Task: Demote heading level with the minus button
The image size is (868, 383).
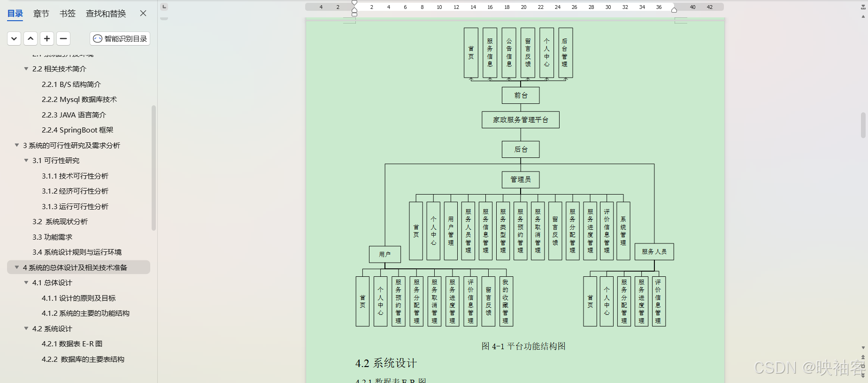Action: click(63, 39)
